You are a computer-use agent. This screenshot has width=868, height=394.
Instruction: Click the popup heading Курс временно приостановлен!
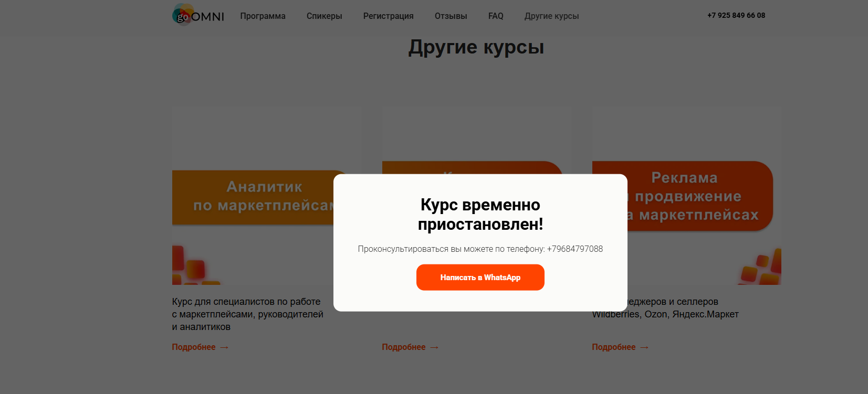(x=480, y=214)
